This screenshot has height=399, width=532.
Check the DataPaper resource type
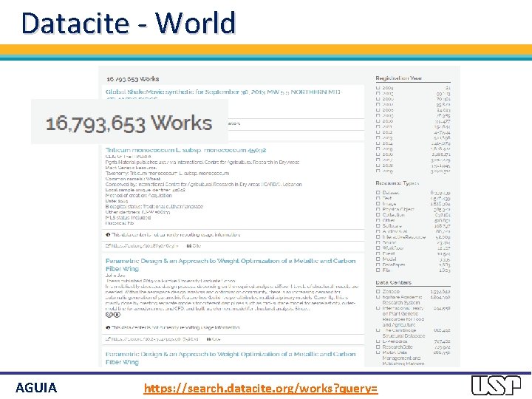378,265
